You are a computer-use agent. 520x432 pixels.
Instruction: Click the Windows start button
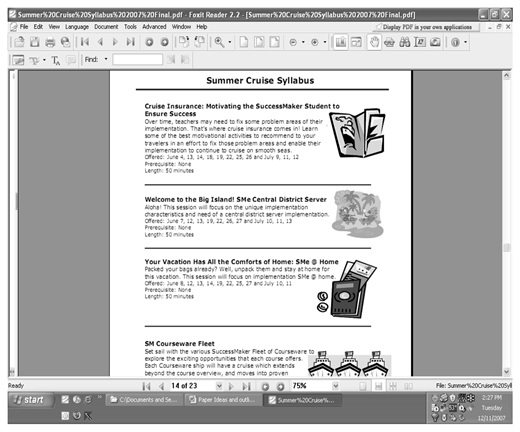[32, 400]
